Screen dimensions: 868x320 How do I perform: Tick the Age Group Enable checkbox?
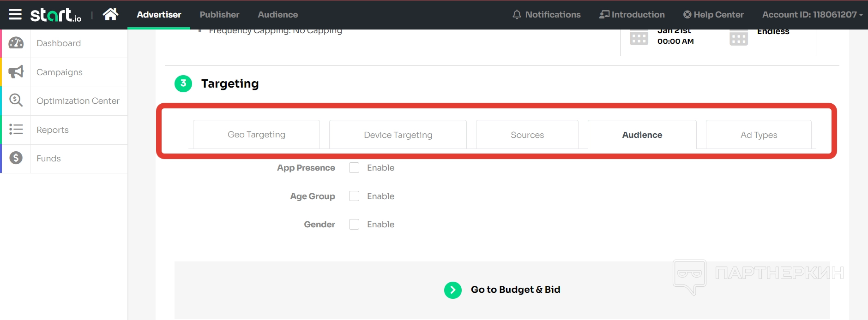tap(354, 196)
